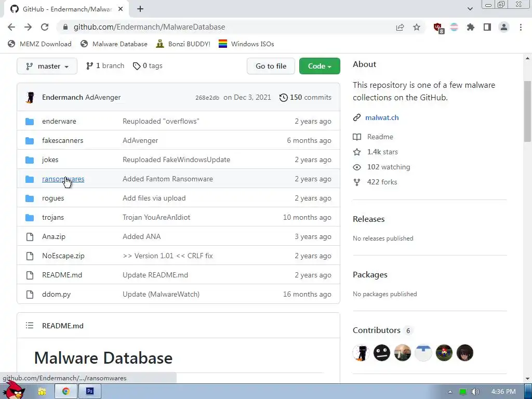Open a new tab with the plus button
The image size is (532, 399).
click(x=140, y=9)
